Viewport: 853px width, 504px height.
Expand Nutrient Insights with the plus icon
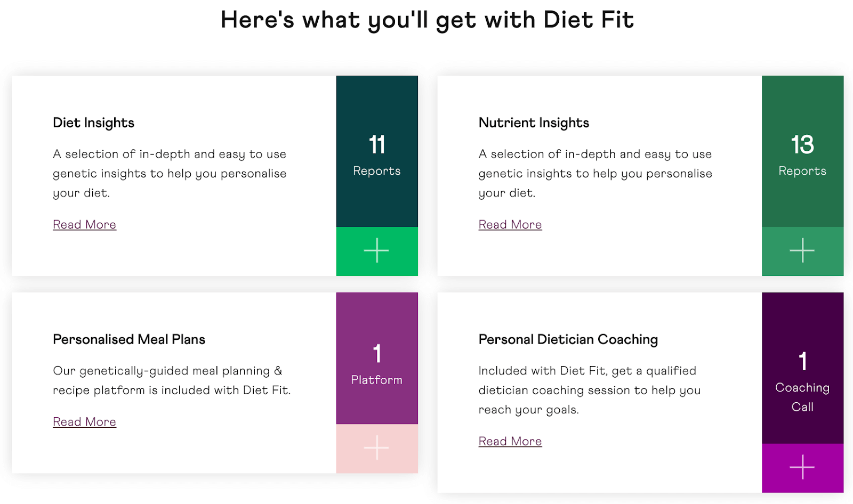click(x=802, y=251)
